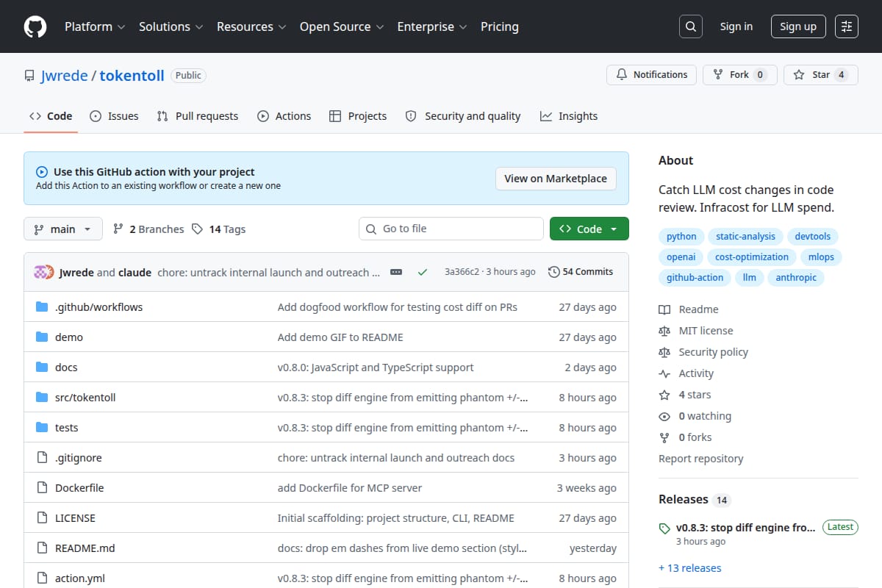
Task: Open the GitHub homepage logo
Action: [35, 26]
